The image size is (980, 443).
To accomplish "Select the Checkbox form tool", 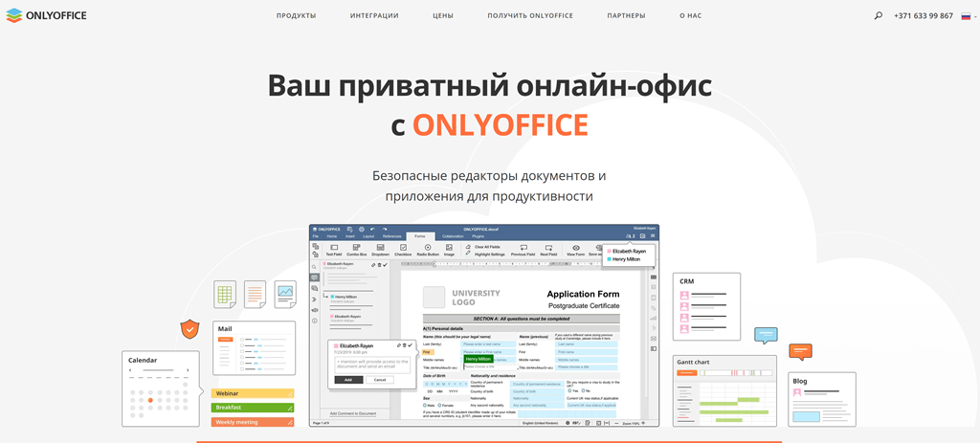I will pos(403,251).
